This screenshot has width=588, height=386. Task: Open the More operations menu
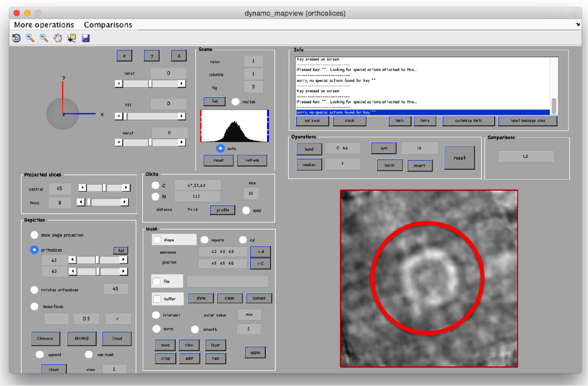(x=44, y=24)
